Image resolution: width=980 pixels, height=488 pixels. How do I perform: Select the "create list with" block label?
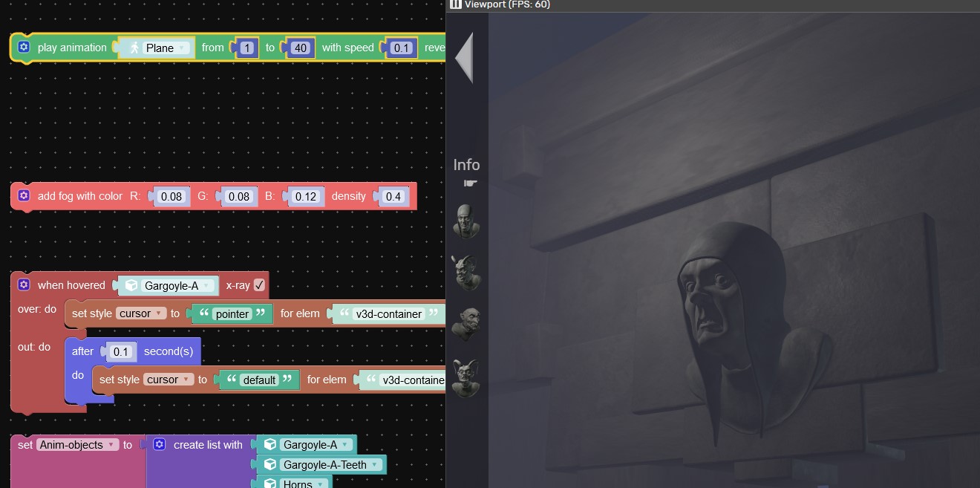click(208, 445)
